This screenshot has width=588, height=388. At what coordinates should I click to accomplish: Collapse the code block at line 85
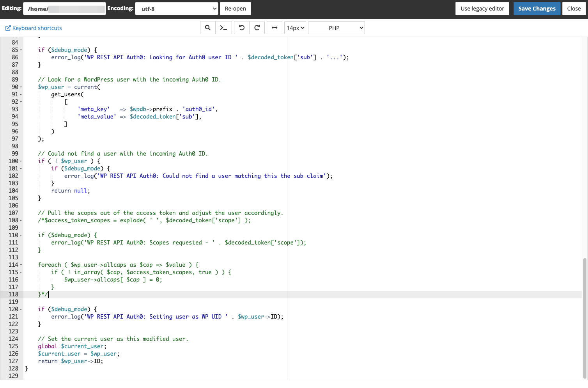21,50
